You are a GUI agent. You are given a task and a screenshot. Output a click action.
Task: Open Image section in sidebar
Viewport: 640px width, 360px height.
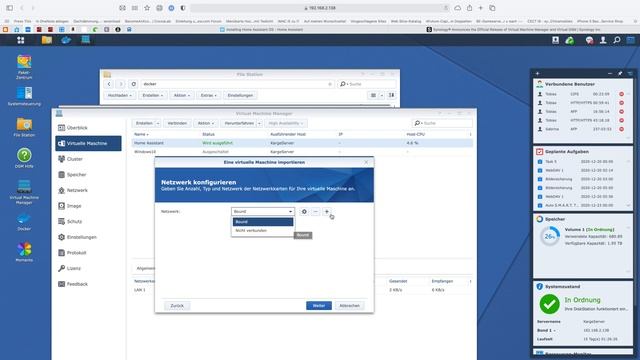click(88, 206)
